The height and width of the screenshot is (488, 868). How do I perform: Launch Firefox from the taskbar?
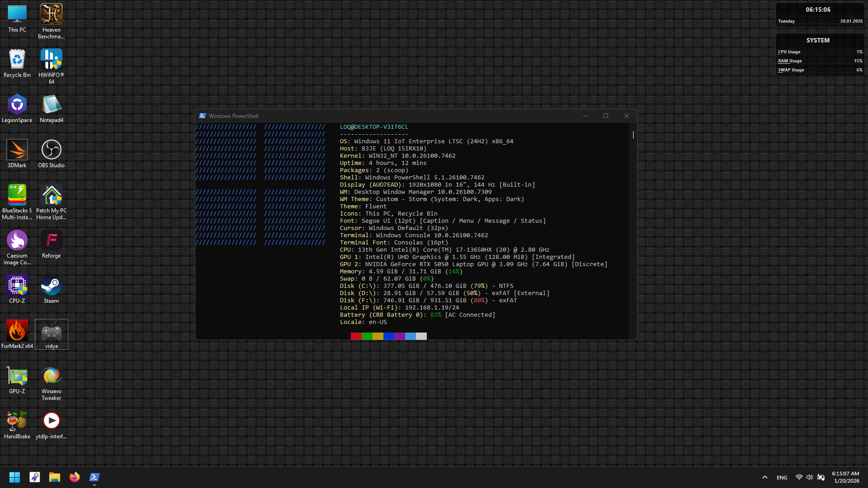pos(75,477)
